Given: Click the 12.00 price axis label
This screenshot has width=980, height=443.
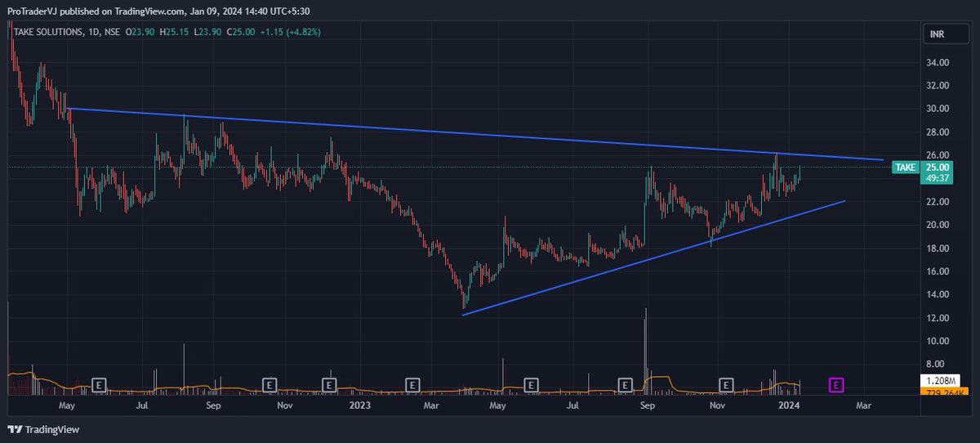Looking at the screenshot, I should (x=936, y=318).
